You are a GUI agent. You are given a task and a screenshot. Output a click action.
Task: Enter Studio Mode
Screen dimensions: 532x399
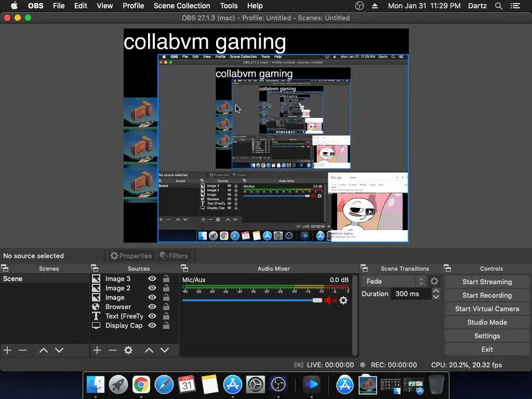[x=487, y=322]
